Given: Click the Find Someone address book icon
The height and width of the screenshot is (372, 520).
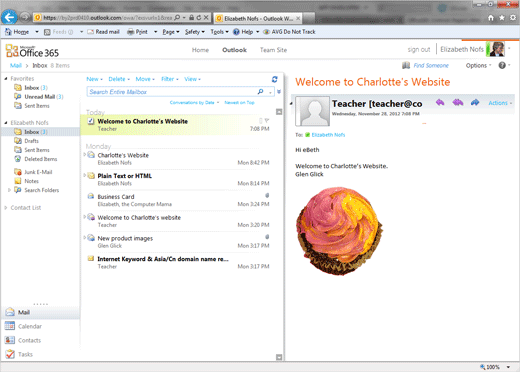Looking at the screenshot, I should coord(406,65).
